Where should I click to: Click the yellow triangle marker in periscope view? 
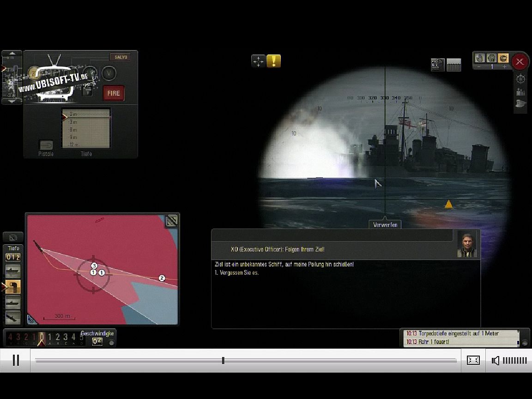coord(448,204)
